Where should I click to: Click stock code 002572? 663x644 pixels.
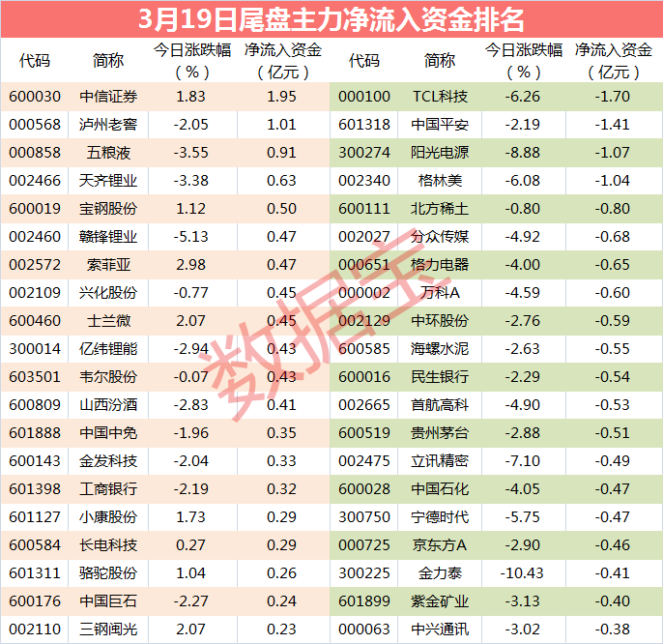coord(35,265)
